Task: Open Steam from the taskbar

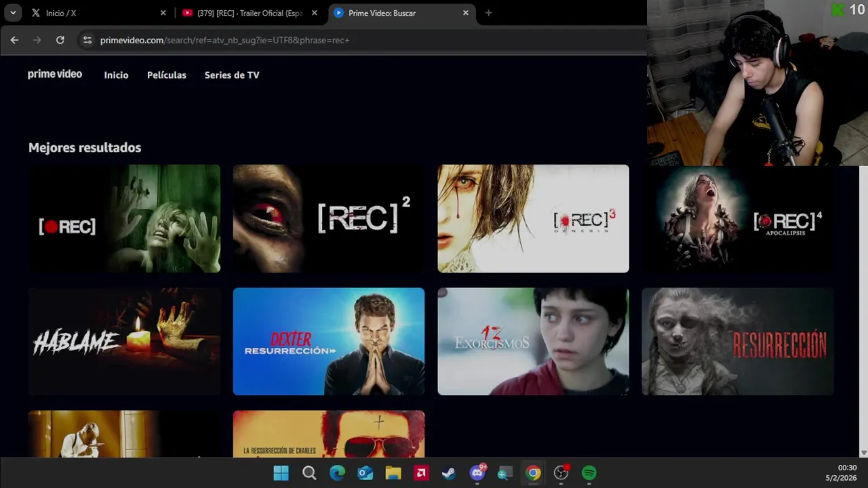Action: (x=449, y=473)
